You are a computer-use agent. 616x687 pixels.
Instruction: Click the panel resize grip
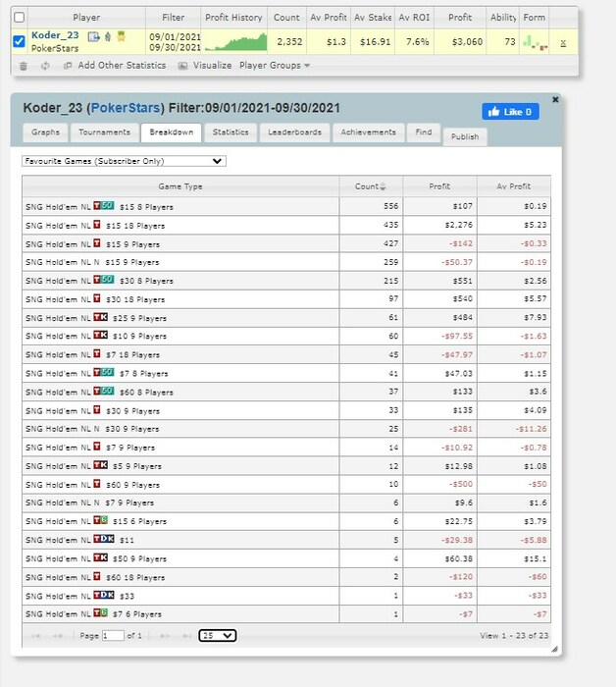click(555, 650)
